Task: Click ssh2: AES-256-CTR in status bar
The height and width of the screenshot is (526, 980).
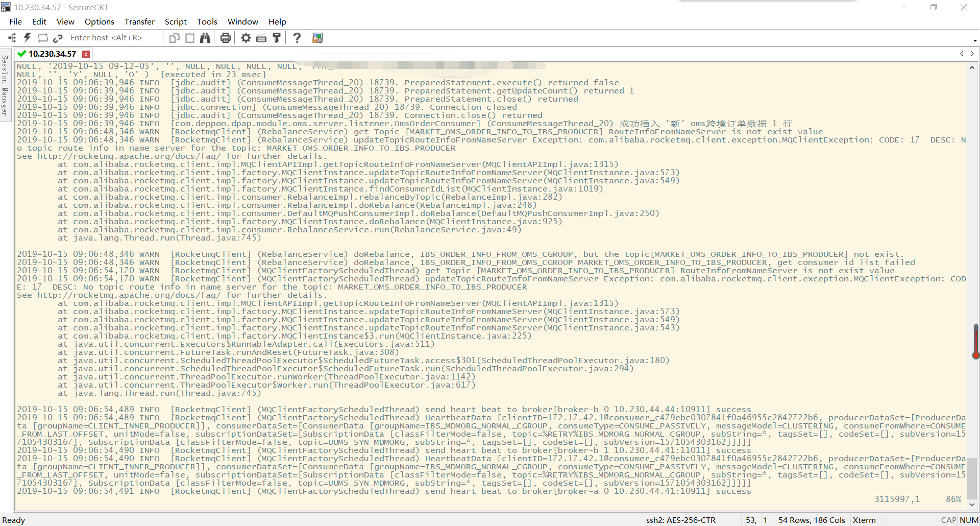Action: [681, 520]
